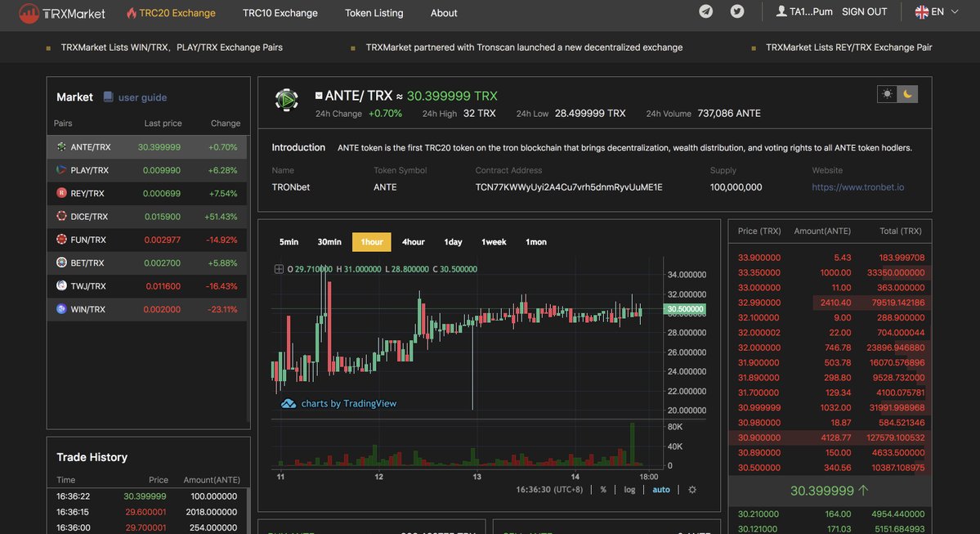Click the flame icon beside TRC20 Exchange
The width and height of the screenshot is (980, 534).
132,12
